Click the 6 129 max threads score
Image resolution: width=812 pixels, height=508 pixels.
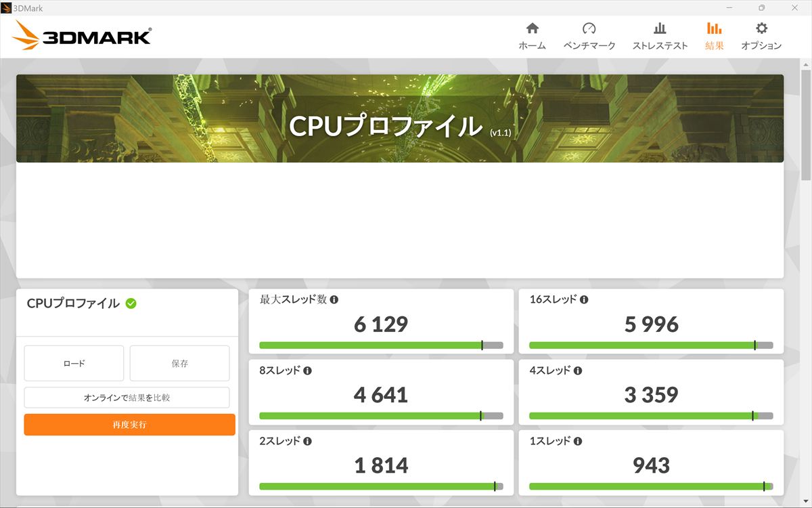(x=381, y=324)
